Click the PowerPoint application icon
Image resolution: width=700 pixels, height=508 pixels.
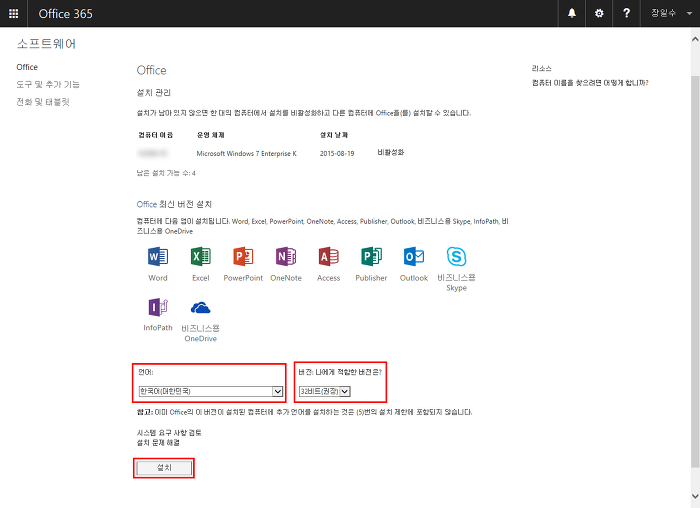click(x=243, y=256)
